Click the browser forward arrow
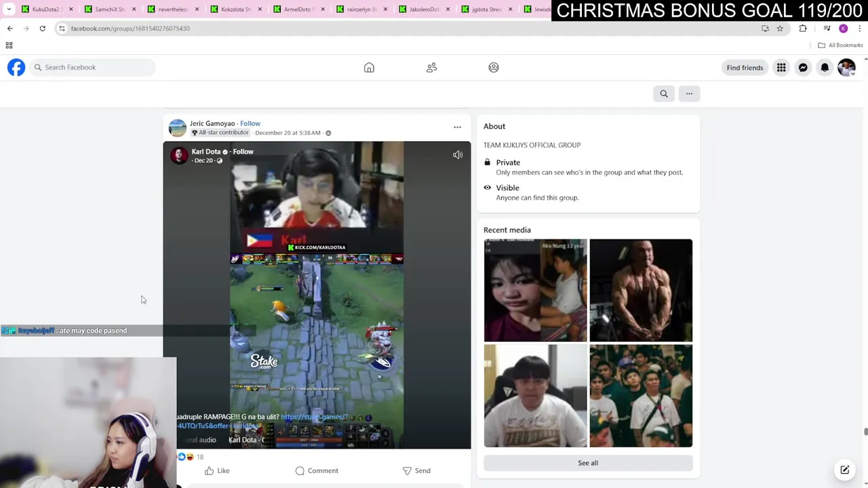Image resolution: width=868 pixels, height=488 pixels. (x=26, y=28)
